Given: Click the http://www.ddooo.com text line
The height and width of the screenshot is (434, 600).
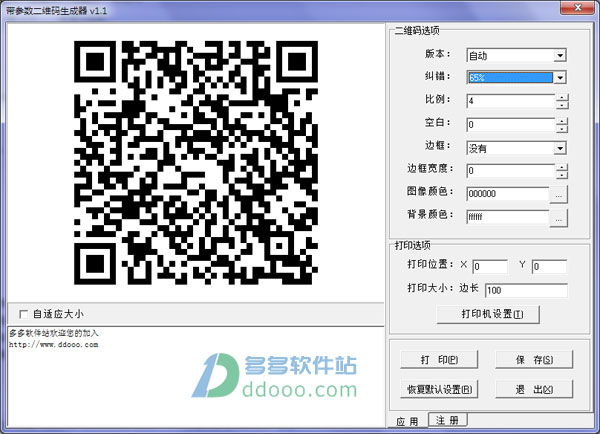Looking at the screenshot, I should pyautogui.click(x=54, y=344).
